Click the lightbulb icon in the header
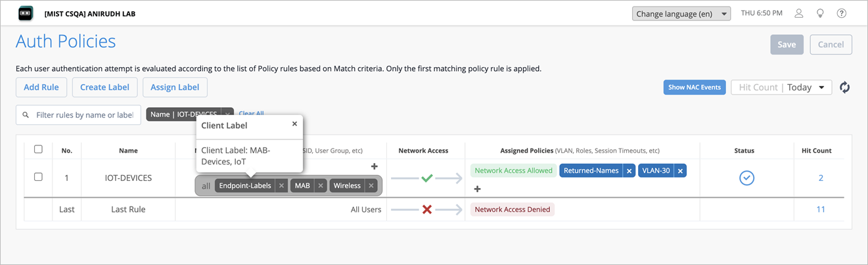This screenshot has width=868, height=265. tap(820, 13)
